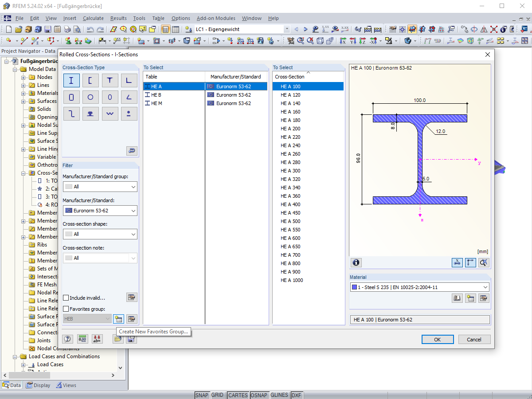Select the T-section cross-section type
Image resolution: width=532 pixels, height=399 pixels.
[110, 80]
